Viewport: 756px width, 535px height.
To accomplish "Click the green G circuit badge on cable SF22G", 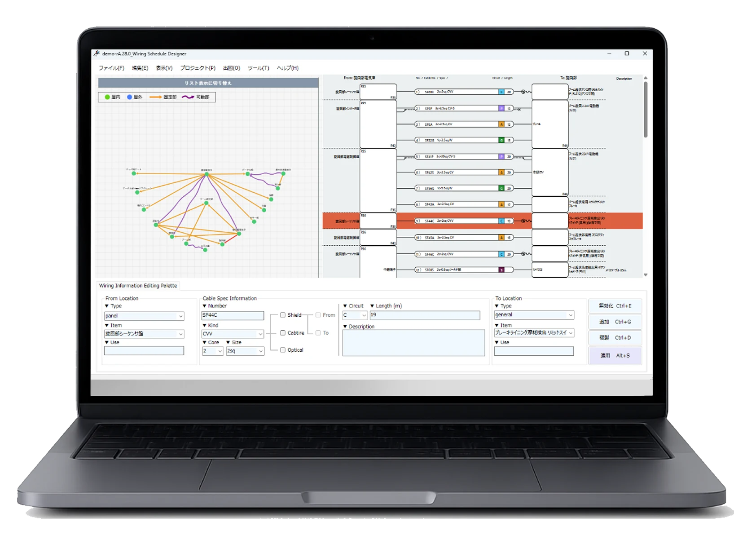I will [x=501, y=140].
